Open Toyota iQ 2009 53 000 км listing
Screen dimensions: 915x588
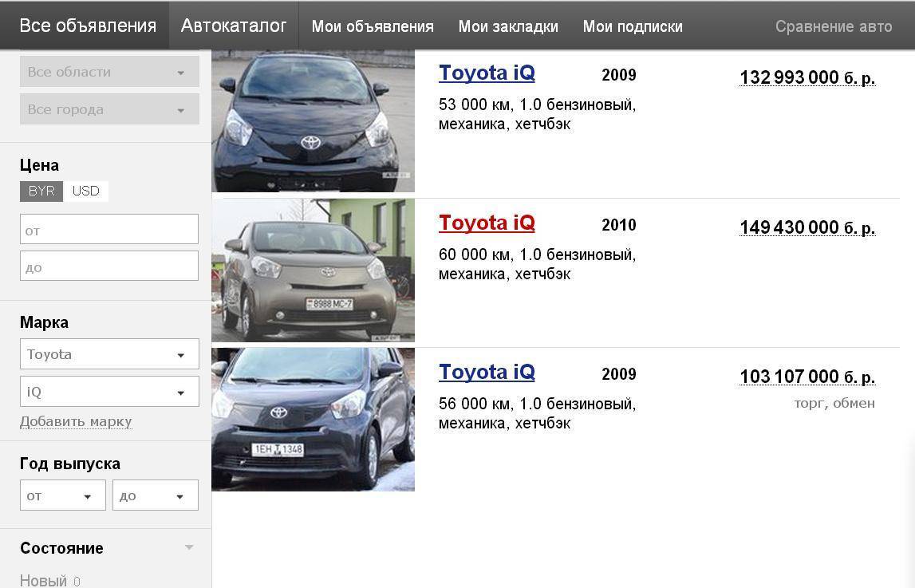(x=487, y=73)
